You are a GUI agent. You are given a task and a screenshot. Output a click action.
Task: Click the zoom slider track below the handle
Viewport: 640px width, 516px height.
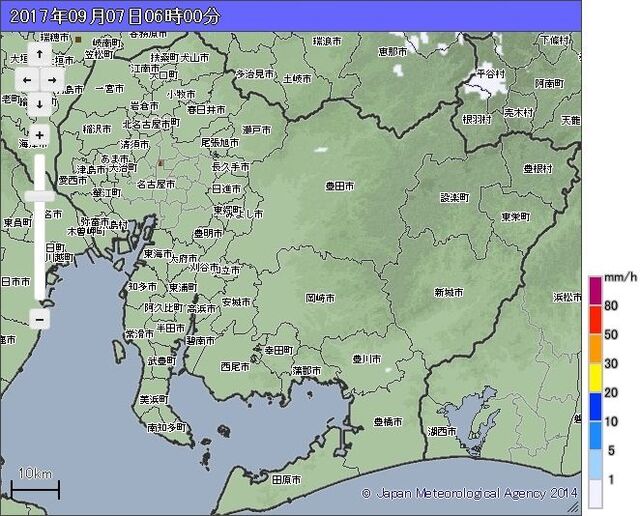(x=40, y=251)
